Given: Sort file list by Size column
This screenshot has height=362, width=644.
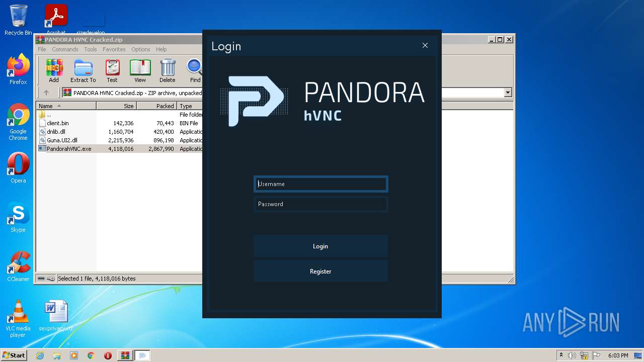Looking at the screenshot, I should (x=116, y=106).
